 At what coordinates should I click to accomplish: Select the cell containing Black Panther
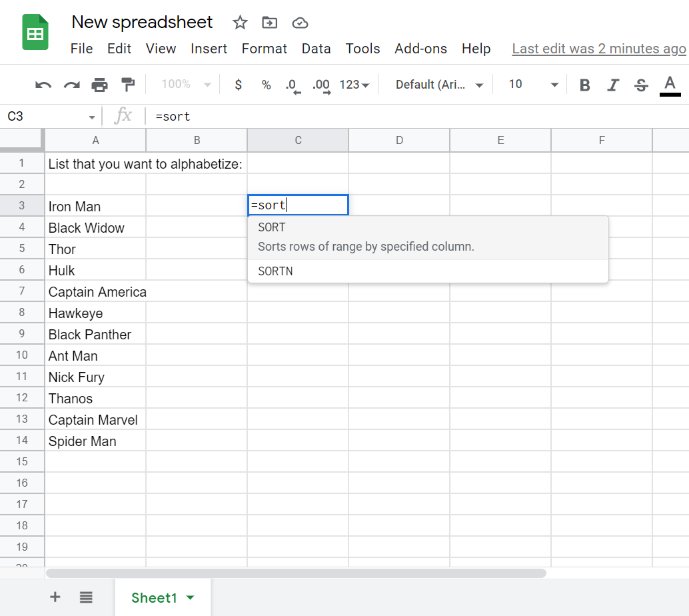(x=95, y=334)
